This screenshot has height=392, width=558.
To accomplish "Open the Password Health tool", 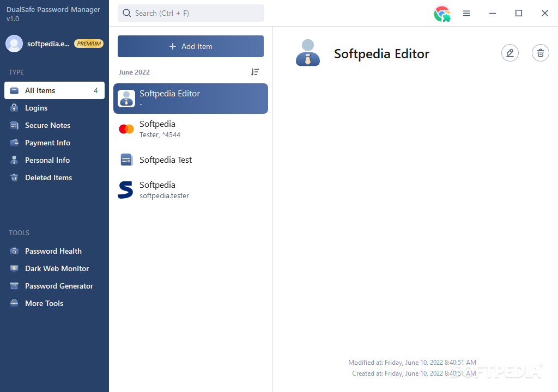I will pyautogui.click(x=54, y=251).
